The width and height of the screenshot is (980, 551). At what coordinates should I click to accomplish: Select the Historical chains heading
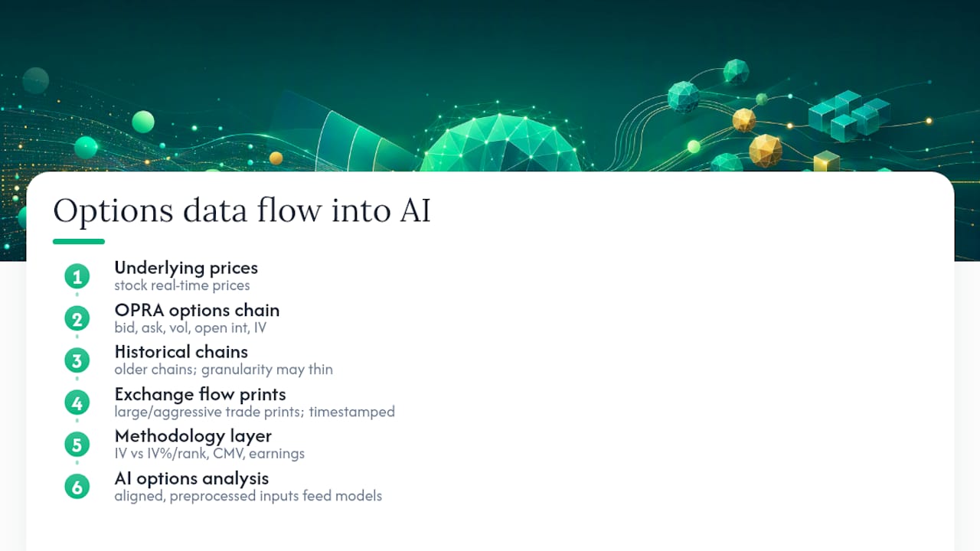point(181,352)
